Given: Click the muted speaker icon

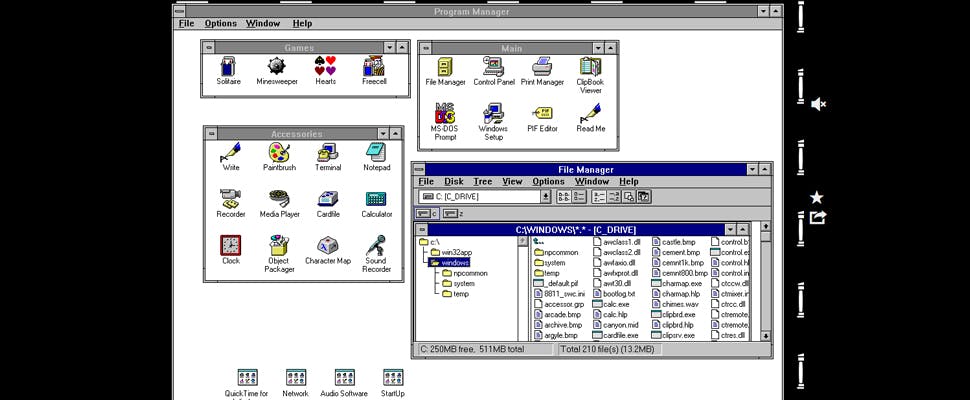Looking at the screenshot, I should 818,104.
